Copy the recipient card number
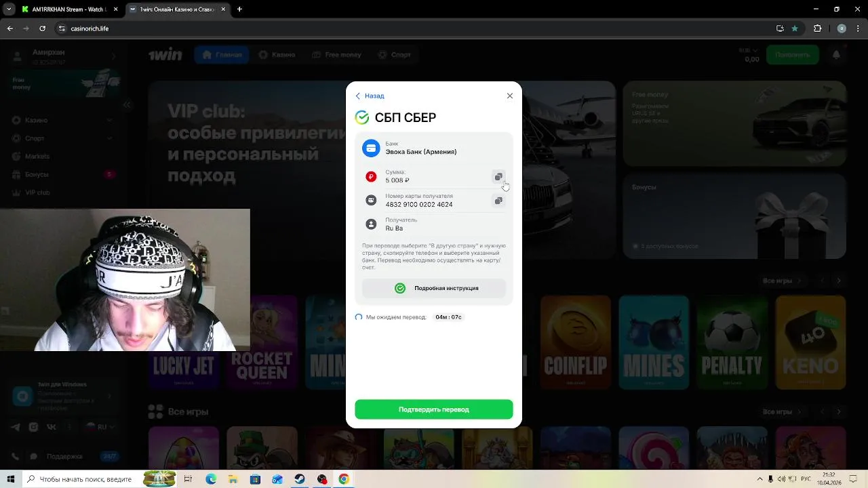868x488 pixels. (498, 201)
